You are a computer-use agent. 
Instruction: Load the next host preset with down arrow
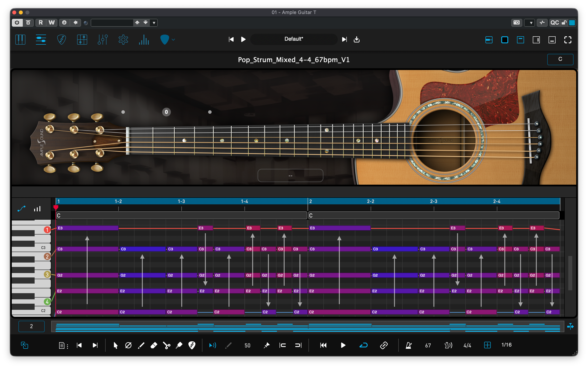pyautogui.click(x=146, y=23)
